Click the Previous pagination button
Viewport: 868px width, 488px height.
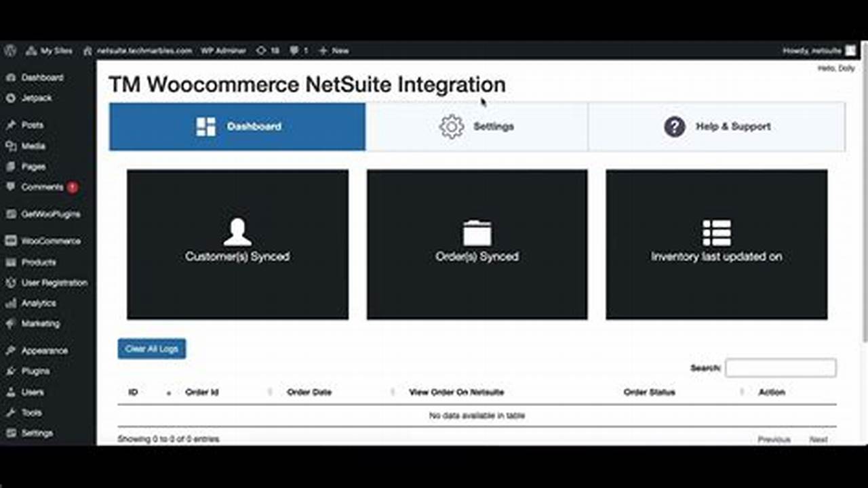pyautogui.click(x=774, y=439)
